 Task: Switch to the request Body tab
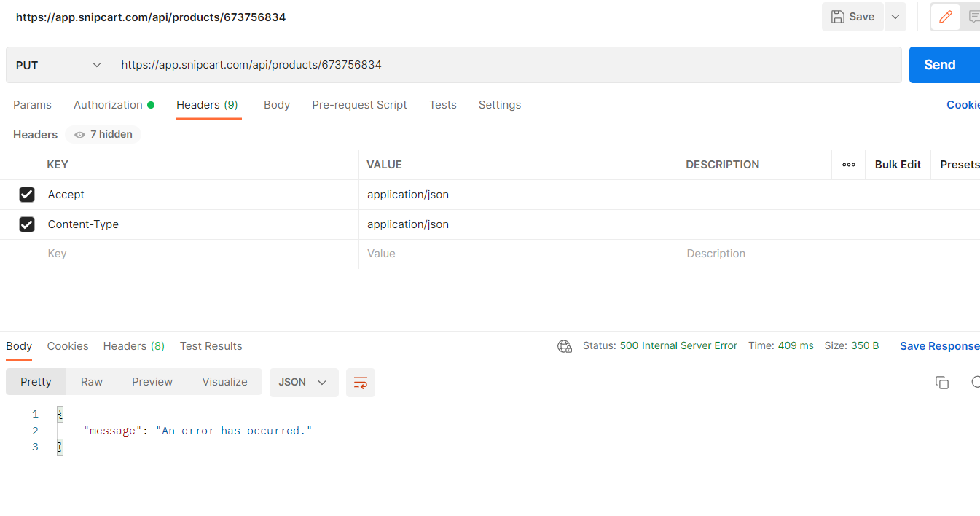tap(277, 105)
